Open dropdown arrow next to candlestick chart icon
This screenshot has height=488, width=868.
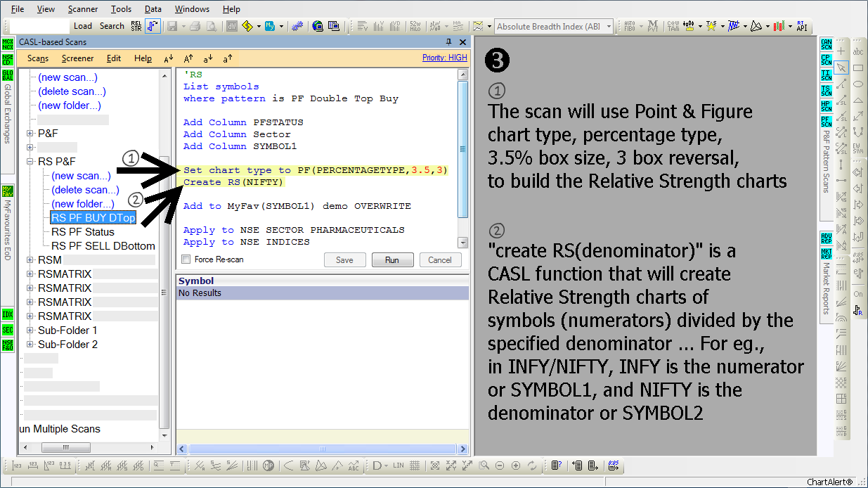click(x=789, y=26)
